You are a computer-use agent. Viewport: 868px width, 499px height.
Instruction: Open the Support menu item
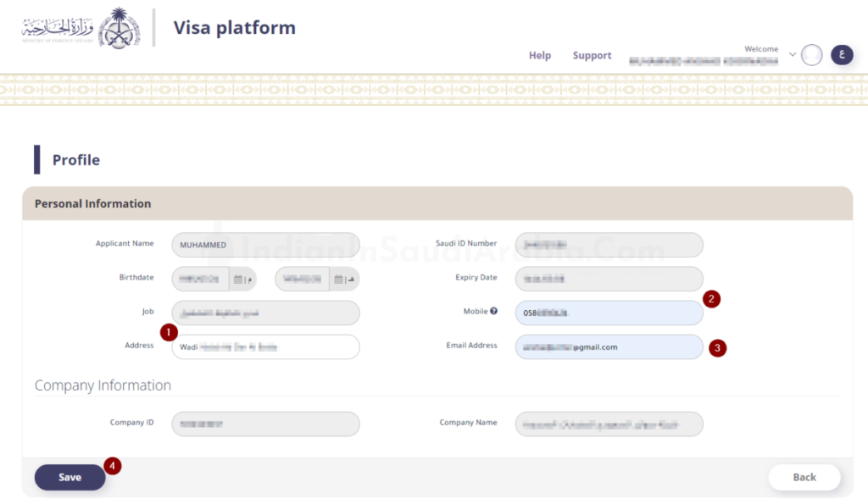tap(592, 56)
